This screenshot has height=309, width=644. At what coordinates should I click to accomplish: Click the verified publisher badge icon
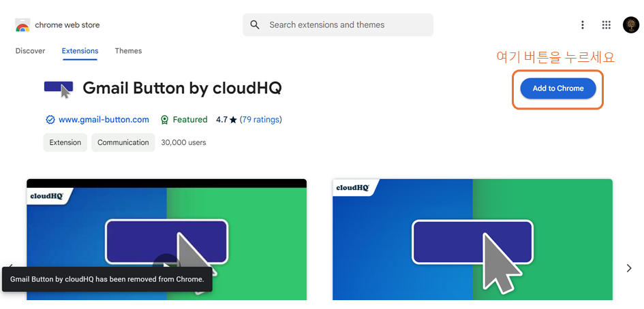(50, 120)
